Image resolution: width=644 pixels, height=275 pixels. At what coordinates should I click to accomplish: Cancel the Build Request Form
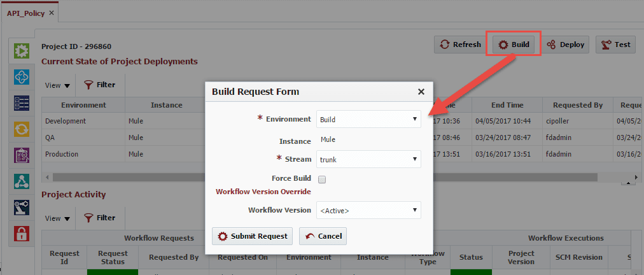(x=323, y=236)
